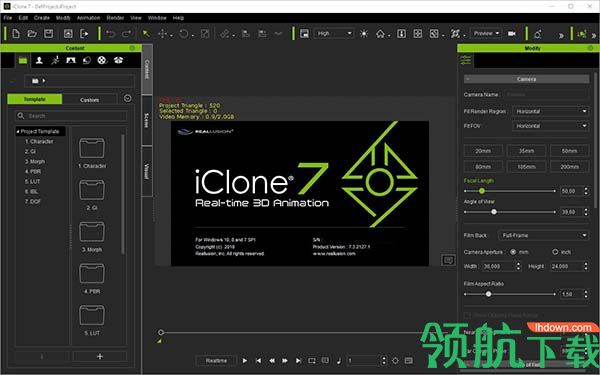Screen dimensions: 600x375
Task: Click the Save Project icon
Action: pos(48,34)
